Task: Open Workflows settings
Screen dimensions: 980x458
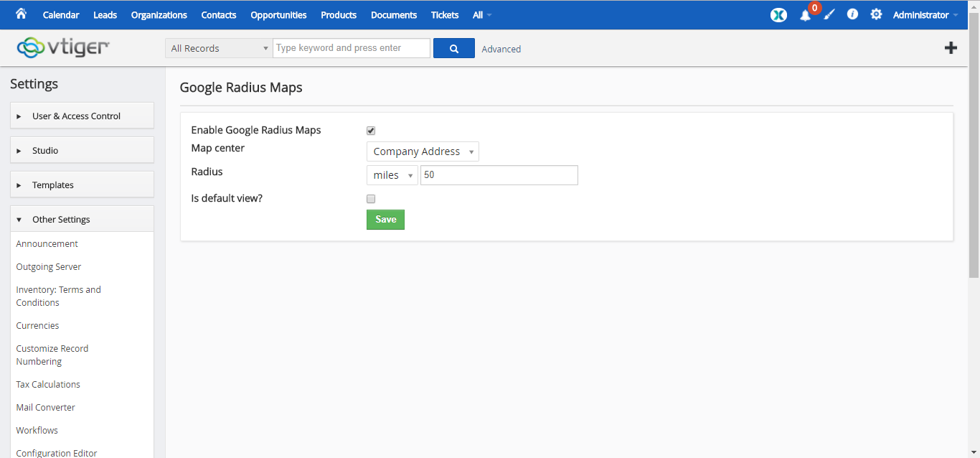Action: tap(37, 430)
